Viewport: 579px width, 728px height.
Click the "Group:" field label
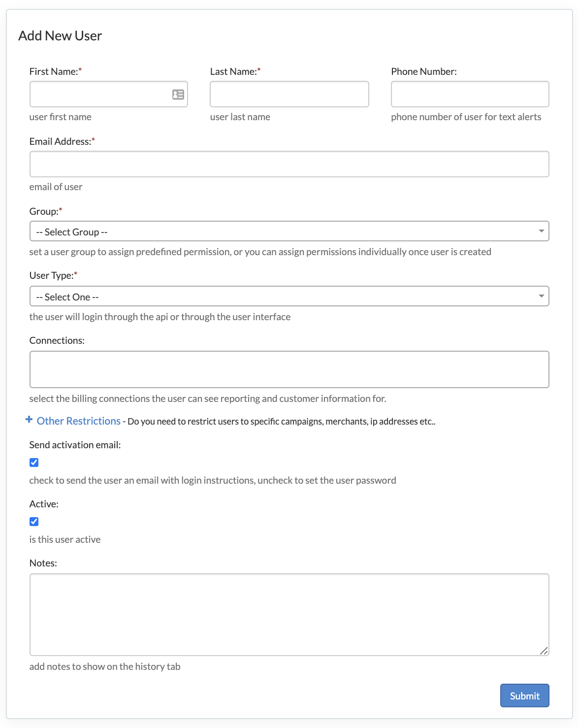tap(44, 211)
